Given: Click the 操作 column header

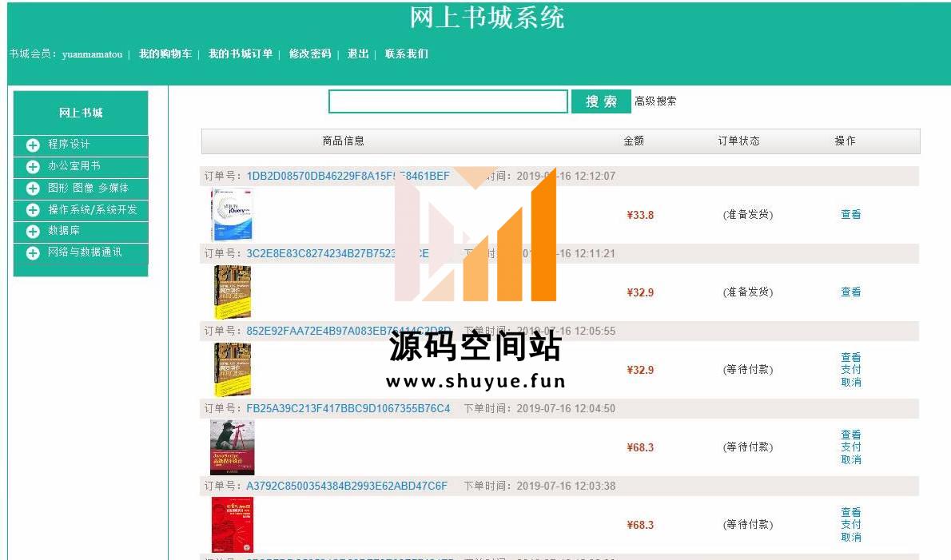Looking at the screenshot, I should tap(845, 141).
